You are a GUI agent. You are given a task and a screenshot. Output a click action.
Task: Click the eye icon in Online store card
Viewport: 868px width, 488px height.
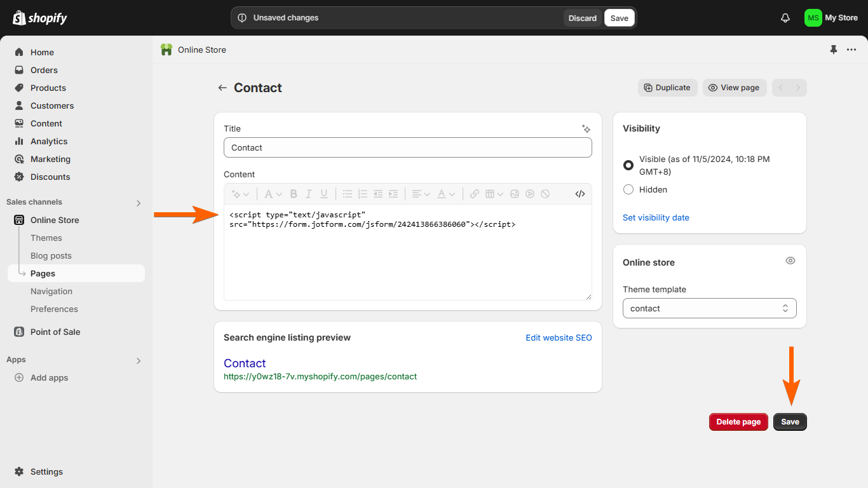click(x=790, y=261)
